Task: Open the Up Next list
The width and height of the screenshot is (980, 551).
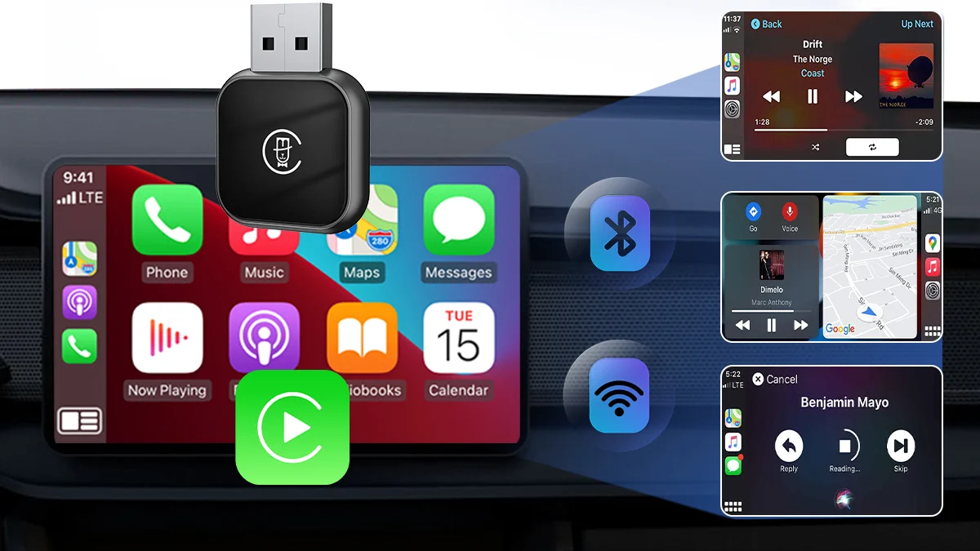Action: click(917, 24)
